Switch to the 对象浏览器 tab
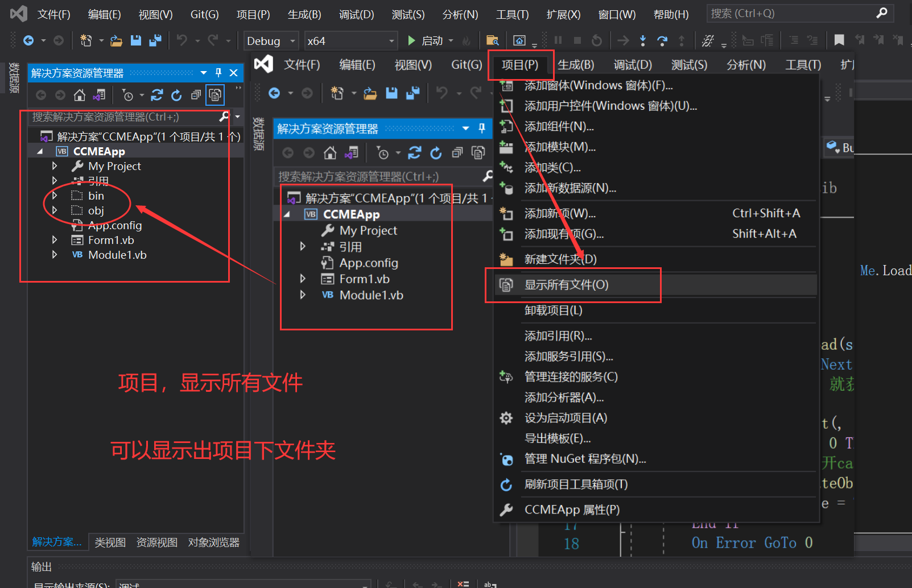This screenshot has height=588, width=912. coord(213,543)
